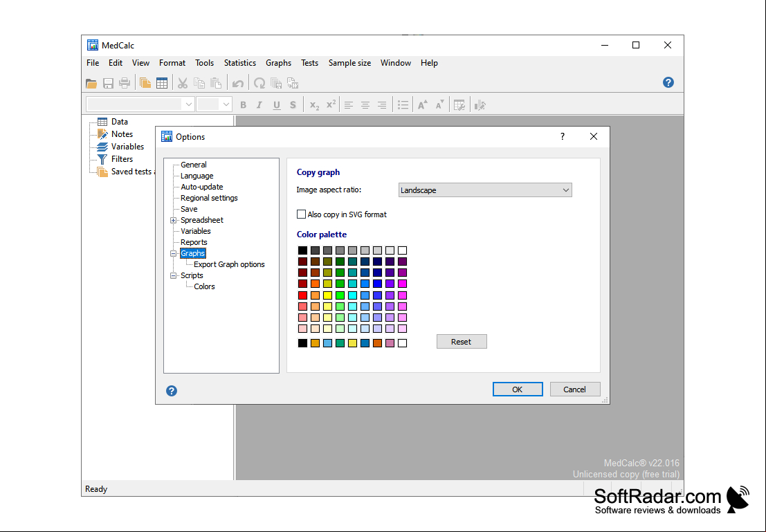
Task: Click the Print toolbar icon
Action: [x=125, y=84]
